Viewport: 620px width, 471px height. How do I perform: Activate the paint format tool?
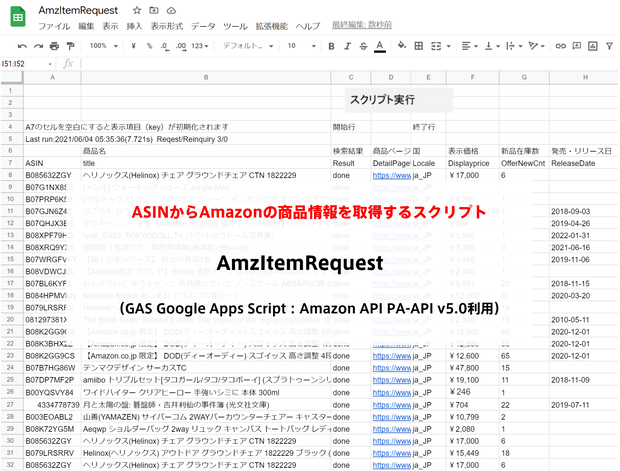tap(70, 46)
